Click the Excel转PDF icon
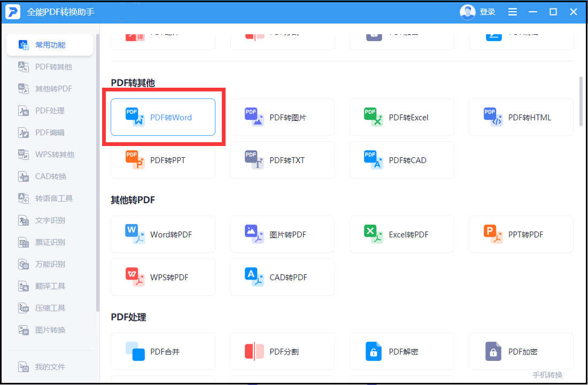This screenshot has width=588, height=385. [374, 234]
